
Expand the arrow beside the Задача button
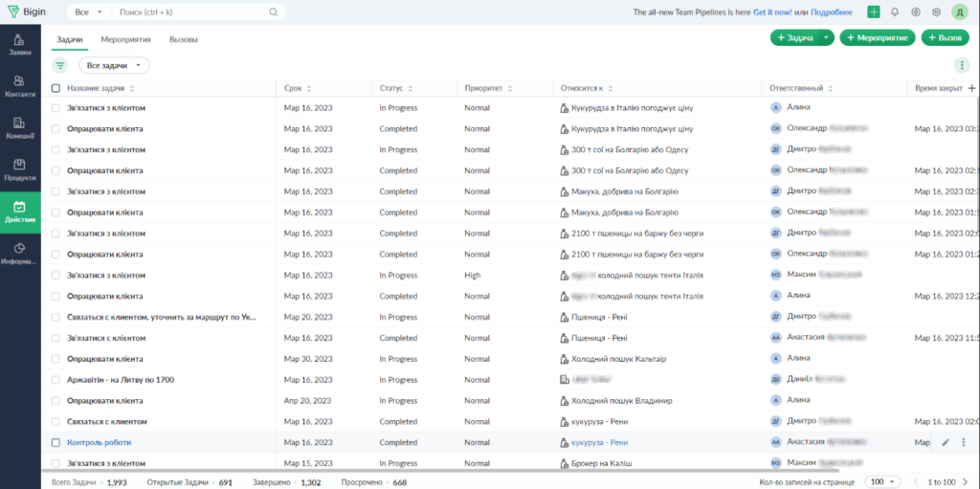pos(827,37)
